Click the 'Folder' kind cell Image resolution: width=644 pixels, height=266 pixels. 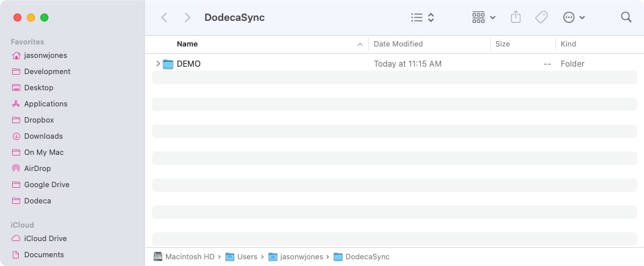tap(572, 64)
